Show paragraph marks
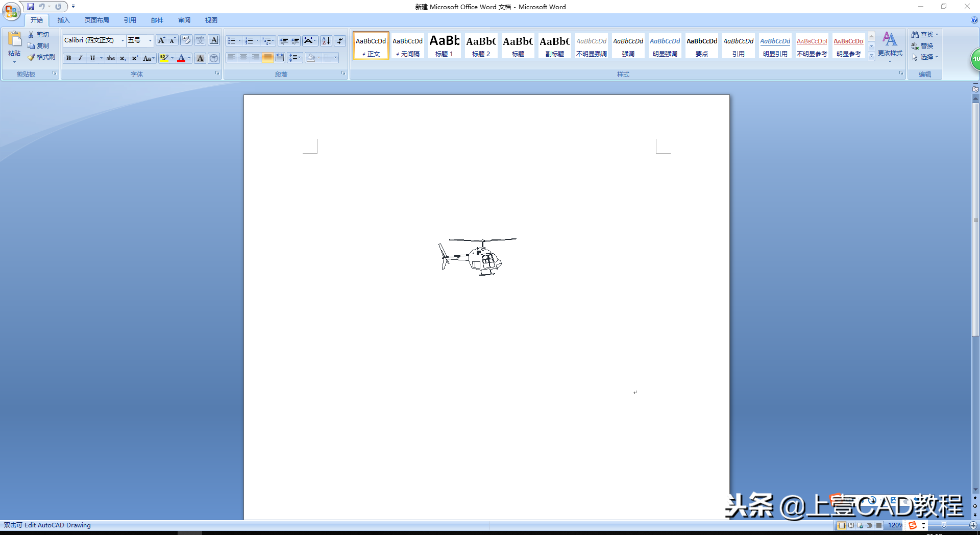Viewport: 980px width, 535px height. coord(340,40)
